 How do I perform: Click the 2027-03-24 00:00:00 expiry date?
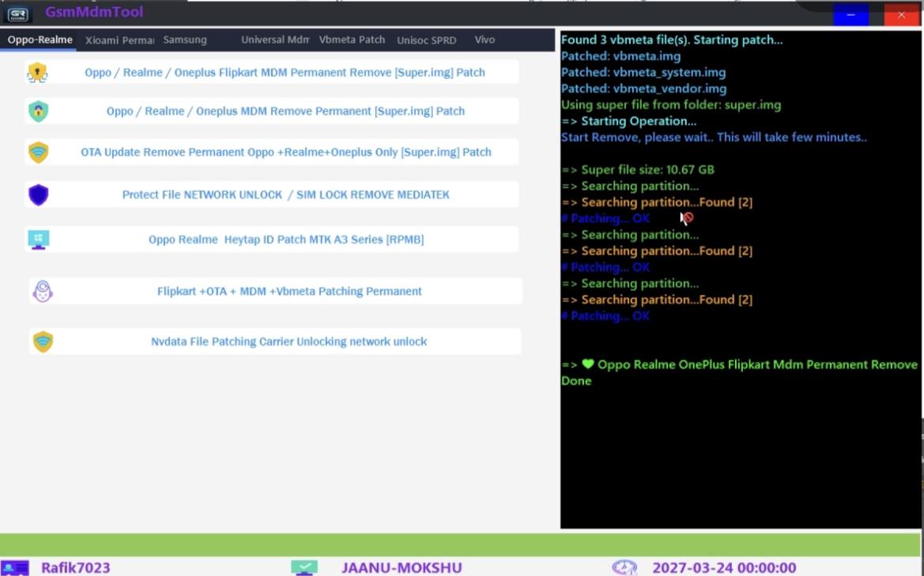tap(724, 568)
